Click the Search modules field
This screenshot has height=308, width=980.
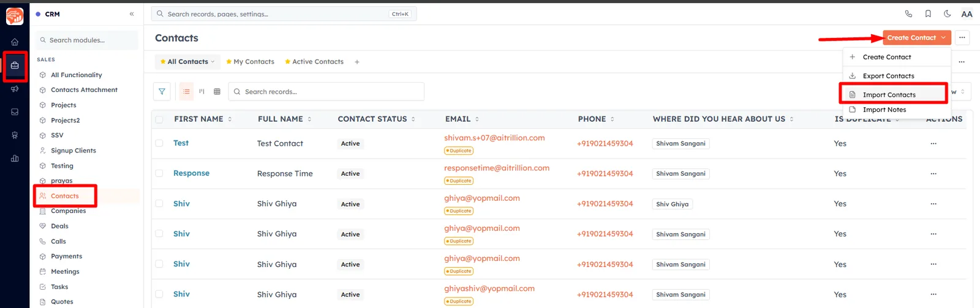pyautogui.click(x=87, y=40)
